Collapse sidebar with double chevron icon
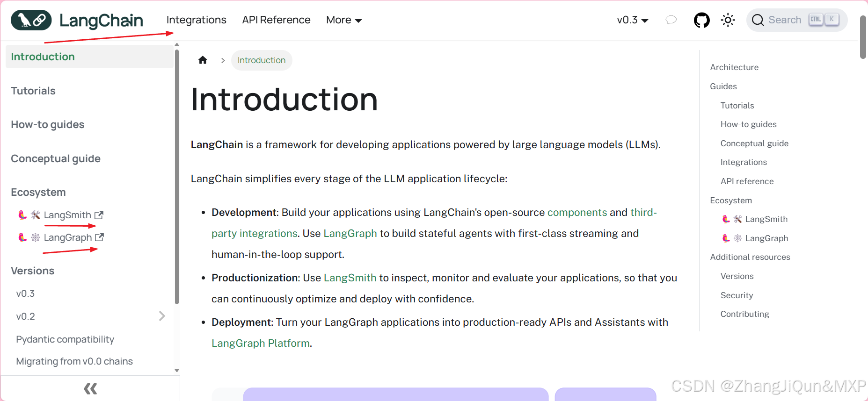 point(90,388)
